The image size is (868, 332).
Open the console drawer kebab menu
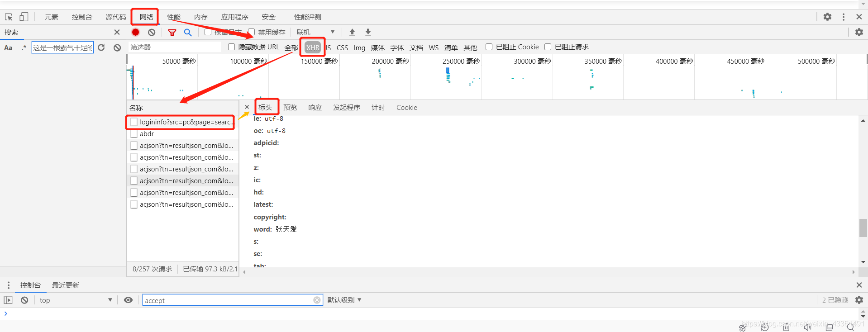[x=8, y=285]
